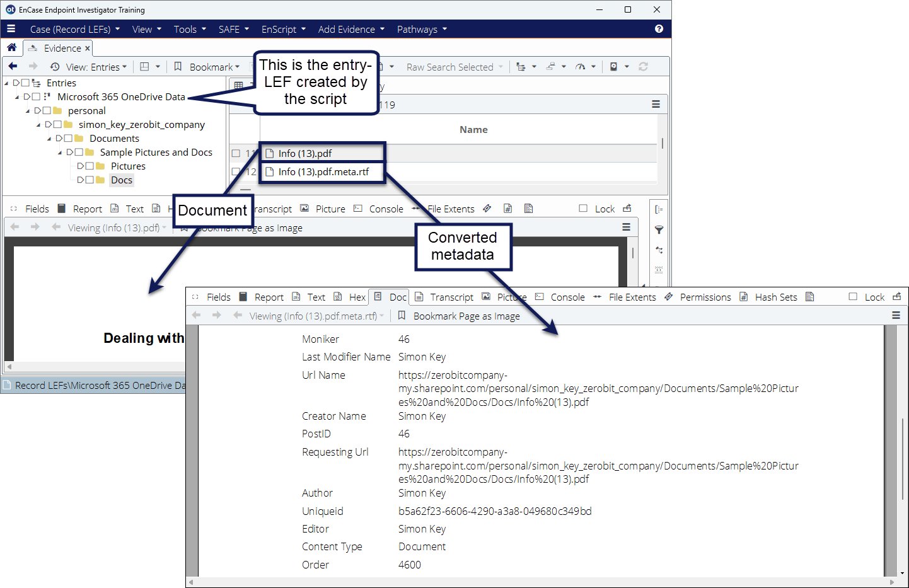Click the filter funnel icon in right sidebar
The height and width of the screenshot is (588, 909).
tap(659, 230)
